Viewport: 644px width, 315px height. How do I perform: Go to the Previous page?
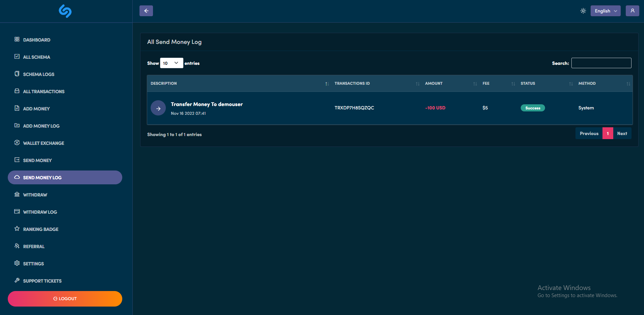point(589,133)
